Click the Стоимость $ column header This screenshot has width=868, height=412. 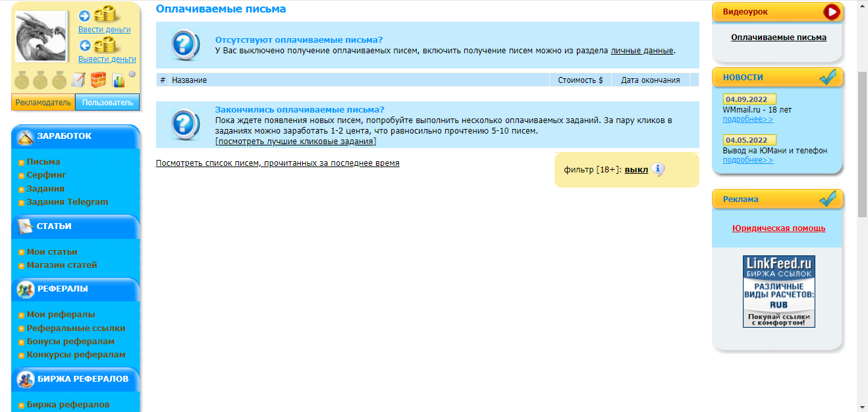tap(580, 80)
